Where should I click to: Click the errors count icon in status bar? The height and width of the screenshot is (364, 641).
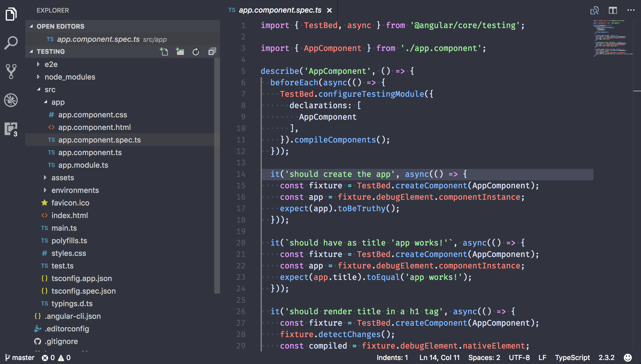45,358
